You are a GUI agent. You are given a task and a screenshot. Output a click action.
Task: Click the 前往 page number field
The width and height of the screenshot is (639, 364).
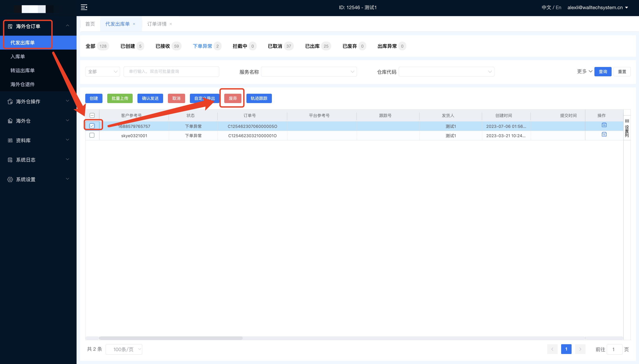coord(614,349)
